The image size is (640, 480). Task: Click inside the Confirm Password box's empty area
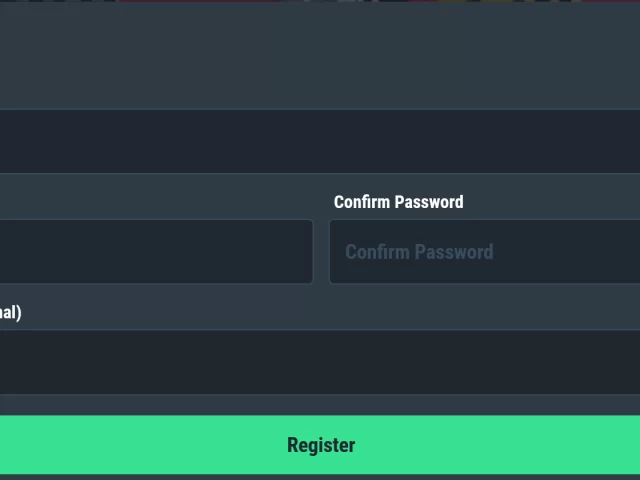pyautogui.click(x=571, y=251)
